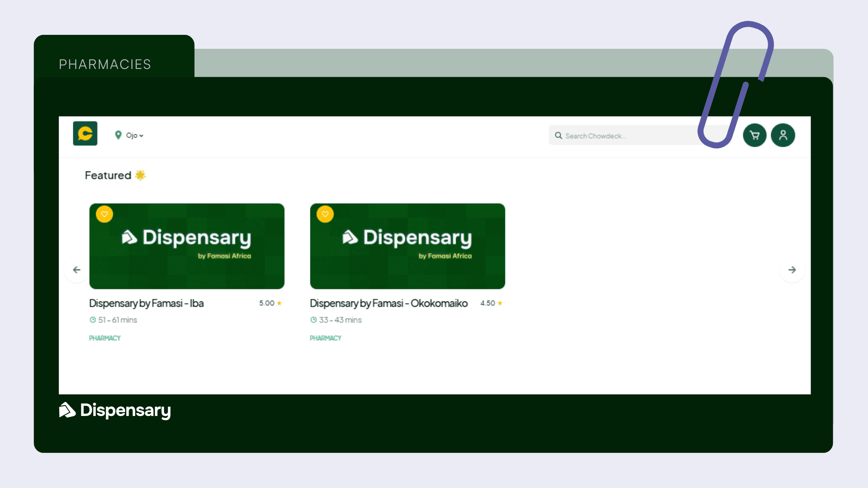Click PHARMACY tag under Okokomaiko card
Screen dimensions: 868x488
coord(325,338)
